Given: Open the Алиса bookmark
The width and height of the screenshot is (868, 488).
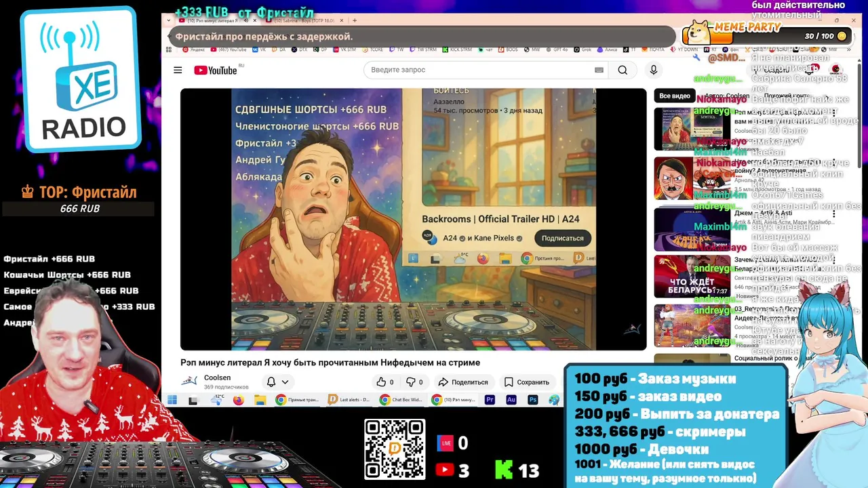Looking at the screenshot, I should 607,49.
